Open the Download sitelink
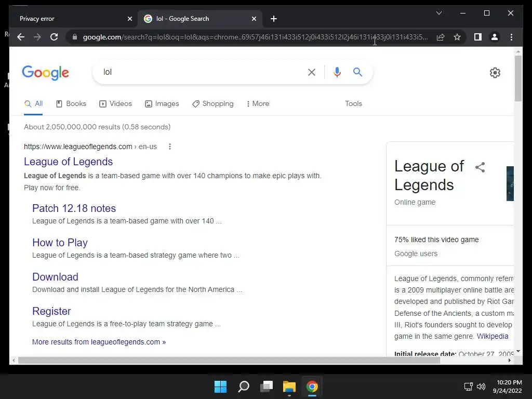This screenshot has height=399, width=532. tap(55, 277)
